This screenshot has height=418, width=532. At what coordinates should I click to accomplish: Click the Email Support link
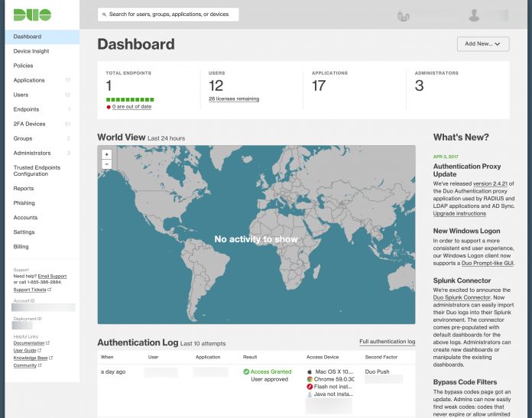(x=52, y=276)
